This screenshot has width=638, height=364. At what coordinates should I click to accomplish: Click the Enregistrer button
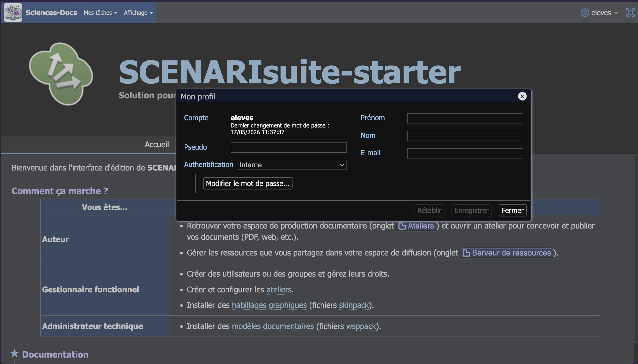(471, 210)
